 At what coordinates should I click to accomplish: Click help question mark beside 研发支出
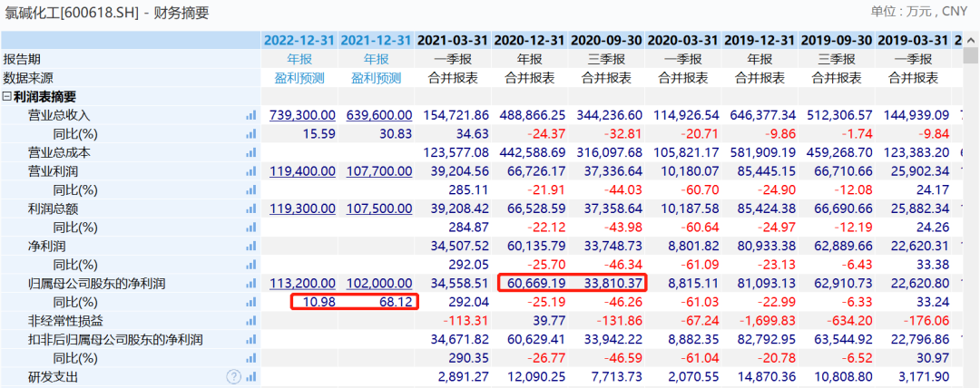pyautogui.click(x=234, y=377)
